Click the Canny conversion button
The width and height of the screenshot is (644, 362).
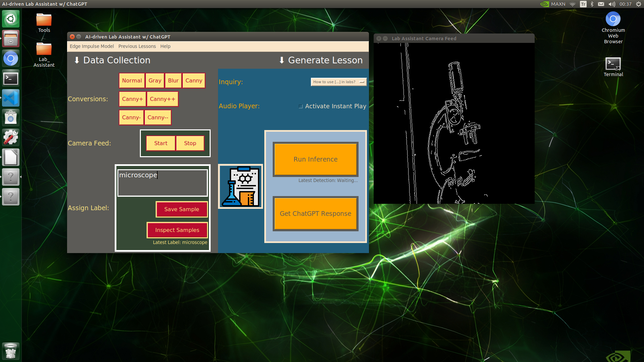click(193, 80)
